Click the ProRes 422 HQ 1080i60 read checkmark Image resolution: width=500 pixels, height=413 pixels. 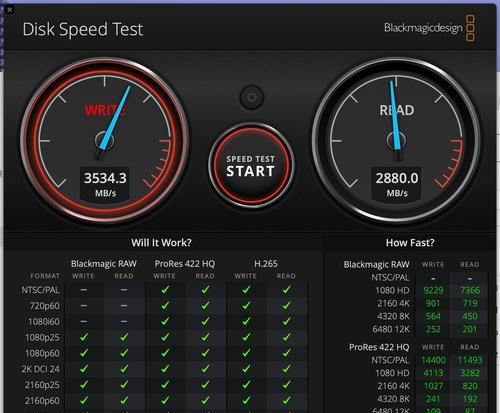(x=206, y=321)
